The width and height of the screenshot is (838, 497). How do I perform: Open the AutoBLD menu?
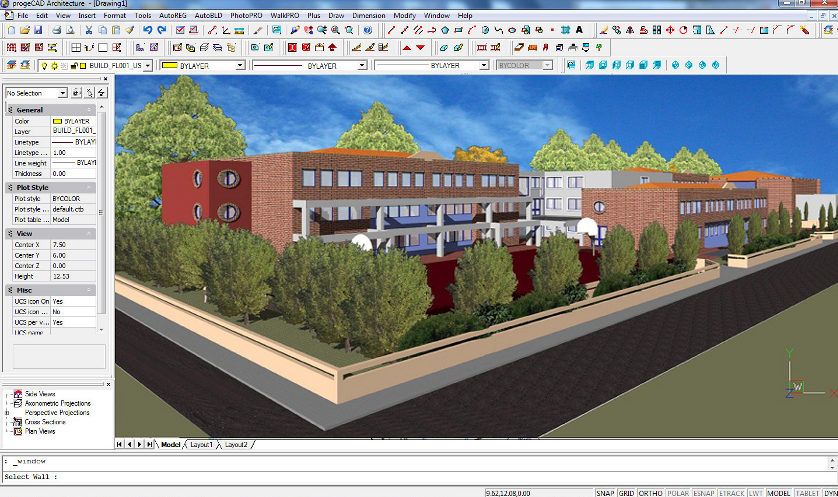point(209,16)
